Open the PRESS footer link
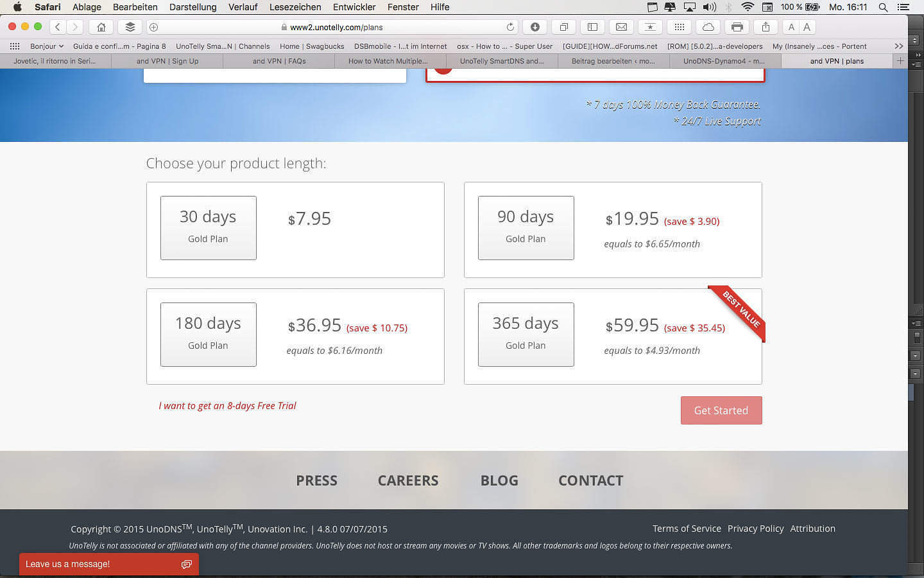 point(316,480)
